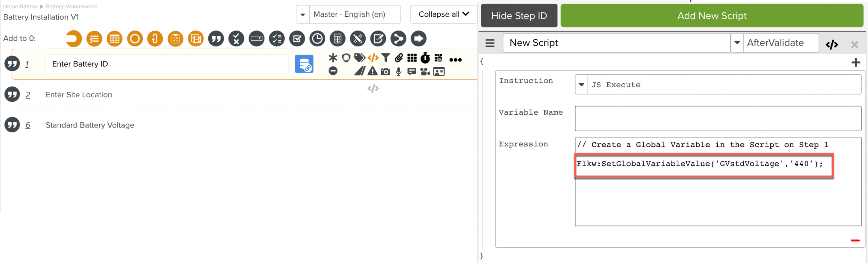The height and width of the screenshot is (263, 868).
Task: Click the warning triangle icon on step 1
Action: click(x=373, y=71)
